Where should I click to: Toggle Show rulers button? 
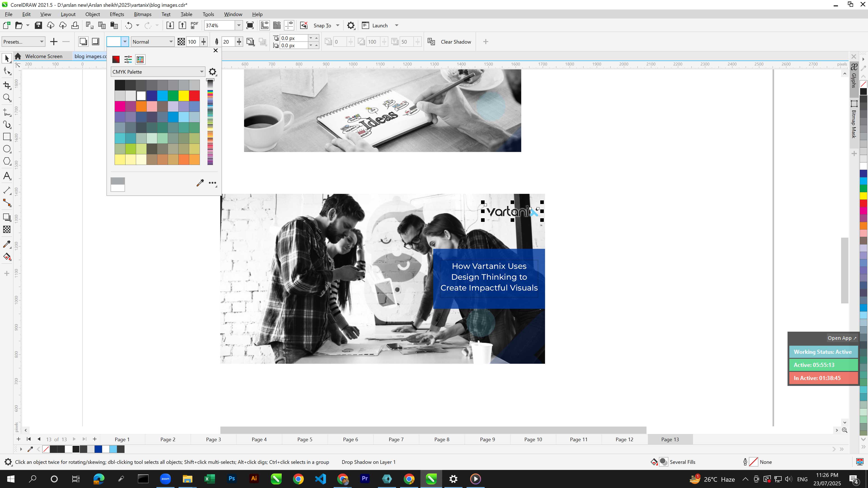coord(264,25)
